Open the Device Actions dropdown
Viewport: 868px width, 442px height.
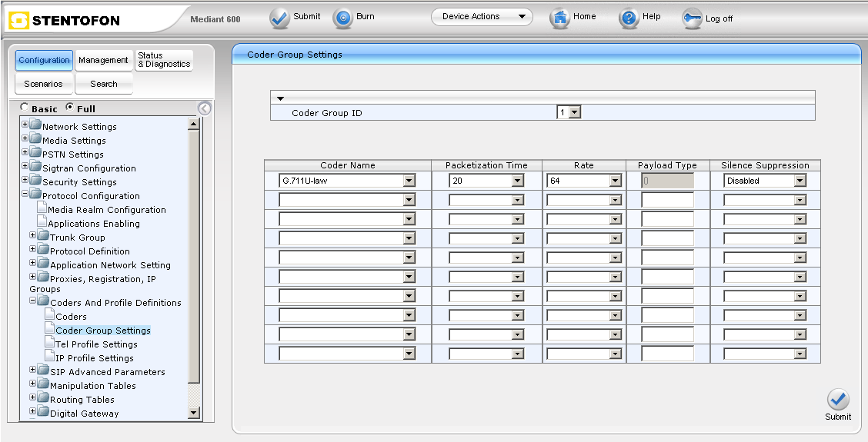(482, 17)
